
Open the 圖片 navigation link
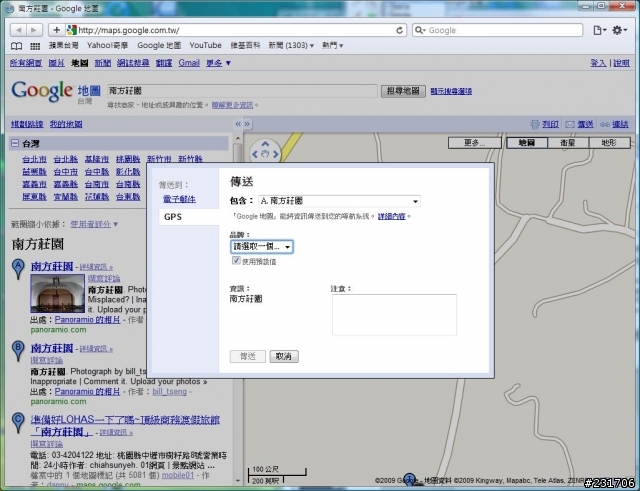pyautogui.click(x=57, y=63)
